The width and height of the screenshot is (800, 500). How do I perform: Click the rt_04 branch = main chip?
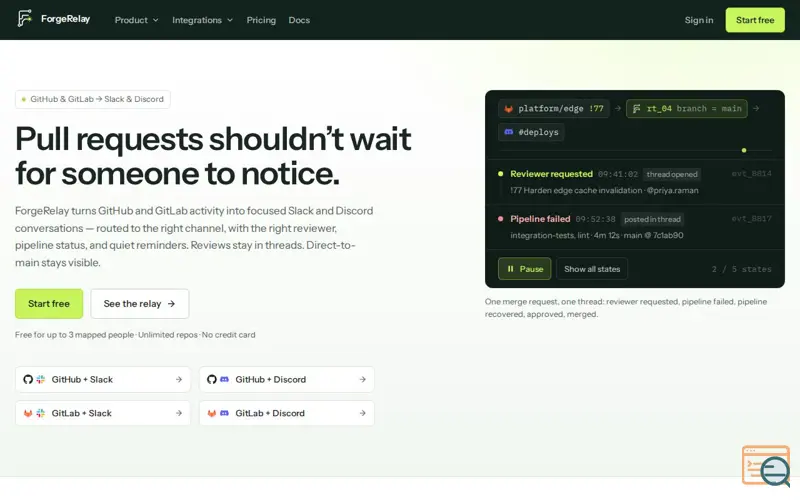point(687,108)
